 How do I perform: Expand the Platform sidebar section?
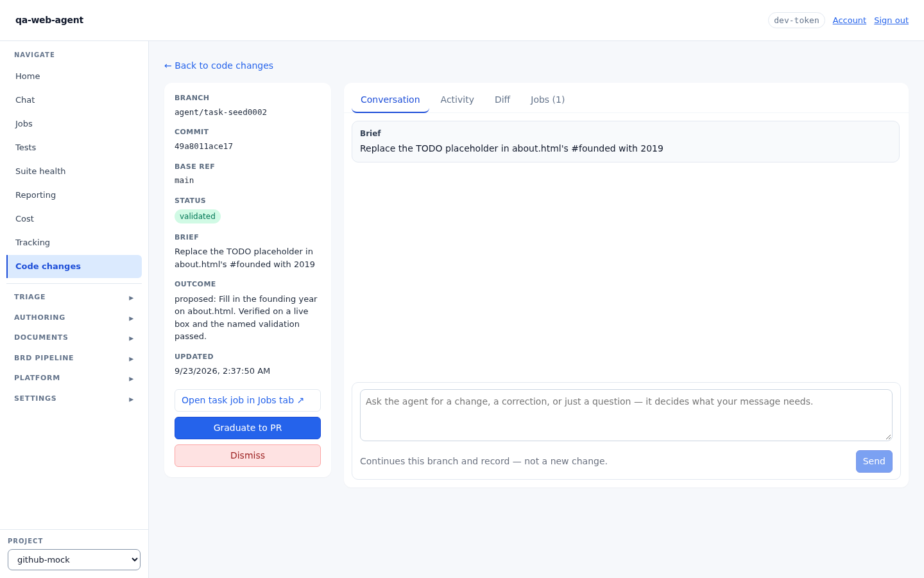tap(74, 378)
